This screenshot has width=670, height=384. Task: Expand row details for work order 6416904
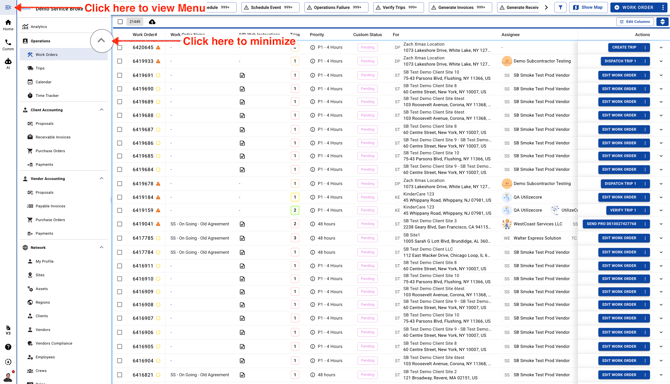coord(661,361)
